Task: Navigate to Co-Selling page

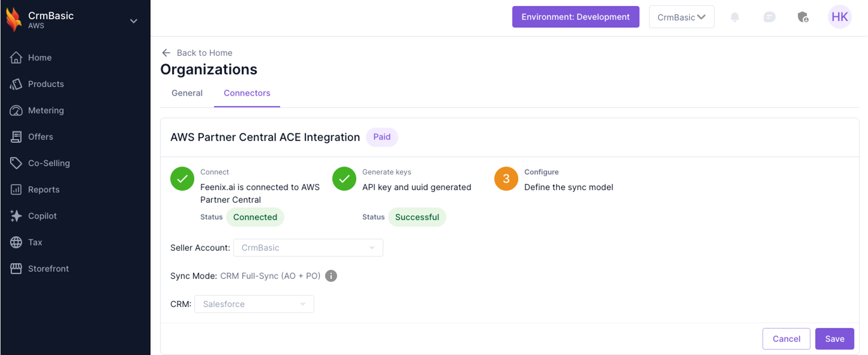Action: tap(48, 163)
